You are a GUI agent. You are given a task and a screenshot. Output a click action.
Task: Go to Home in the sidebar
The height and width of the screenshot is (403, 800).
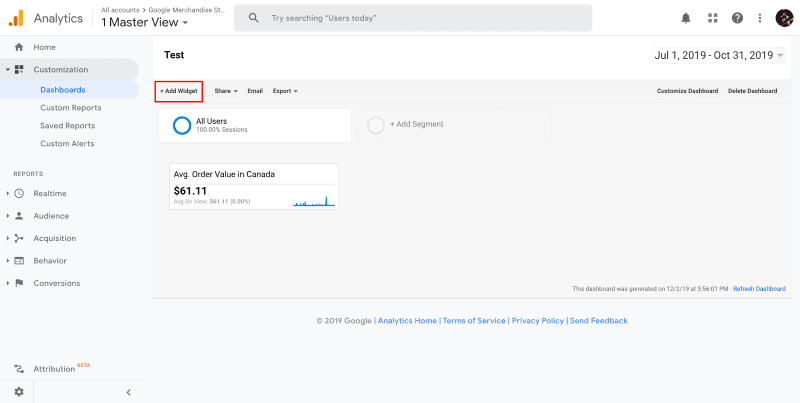(x=44, y=47)
